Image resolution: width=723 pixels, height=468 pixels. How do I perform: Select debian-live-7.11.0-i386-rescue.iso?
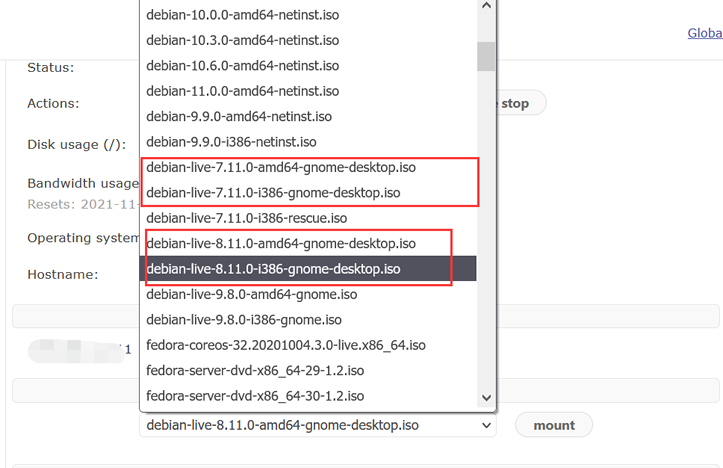point(308,218)
